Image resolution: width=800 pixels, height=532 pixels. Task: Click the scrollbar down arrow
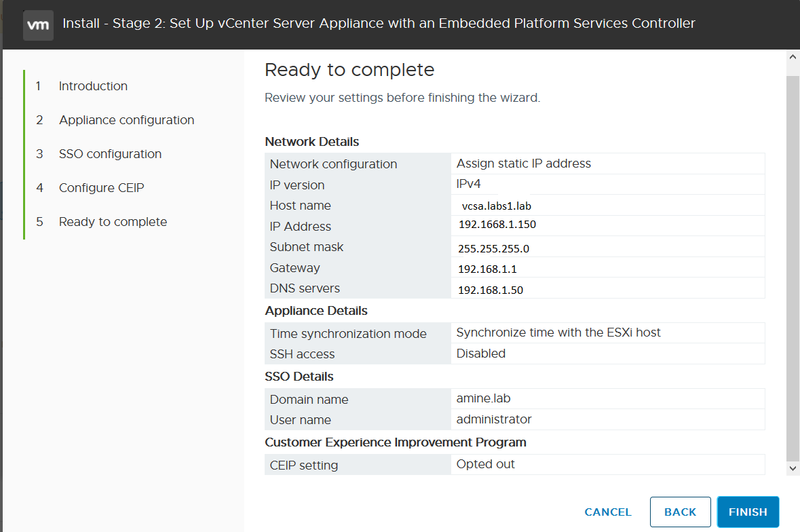coord(792,468)
